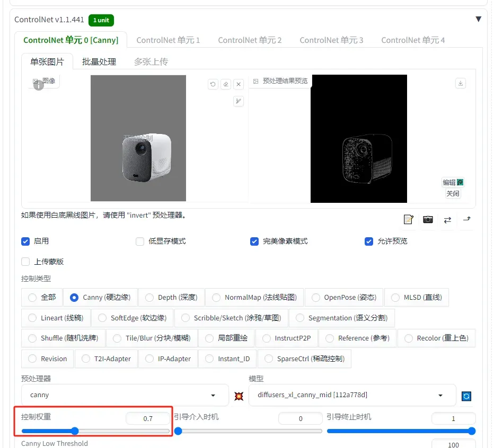Switch to ControlNet 单元 1 tab
Screen dimensions: 494x448
[168, 40]
